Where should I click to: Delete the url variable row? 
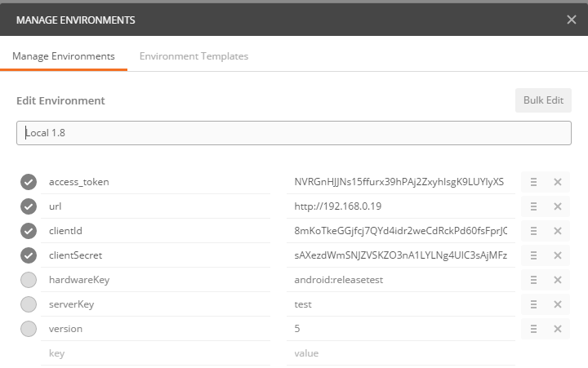[x=558, y=206]
